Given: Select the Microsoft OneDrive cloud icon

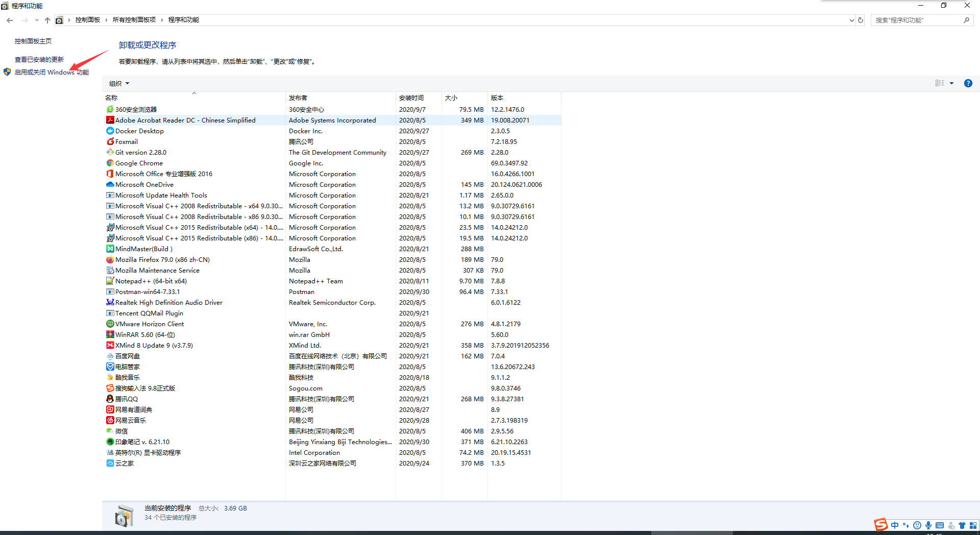Looking at the screenshot, I should tap(110, 184).
